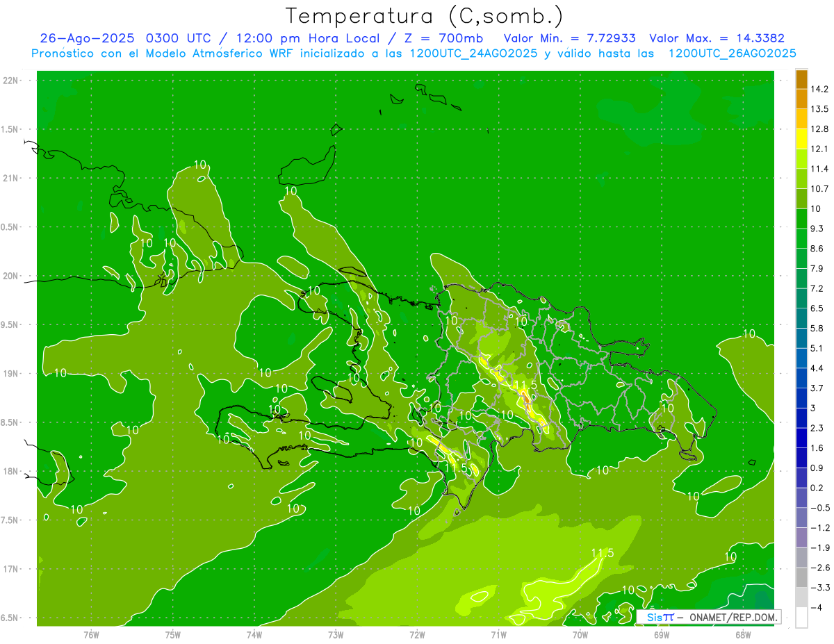Click 'Valor Max. = 14.3382' text
834x644 pixels.
(717, 38)
